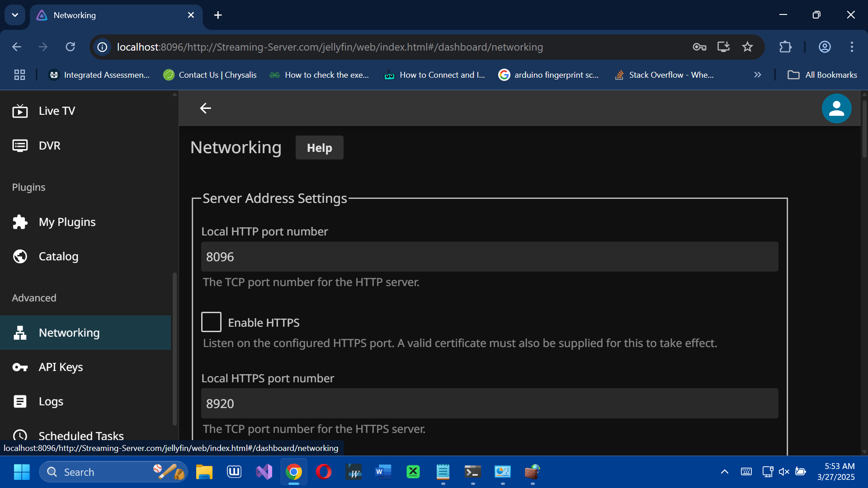Click the back arrow in Jellyfin header
Image resolution: width=868 pixels, height=488 pixels.
tap(206, 108)
